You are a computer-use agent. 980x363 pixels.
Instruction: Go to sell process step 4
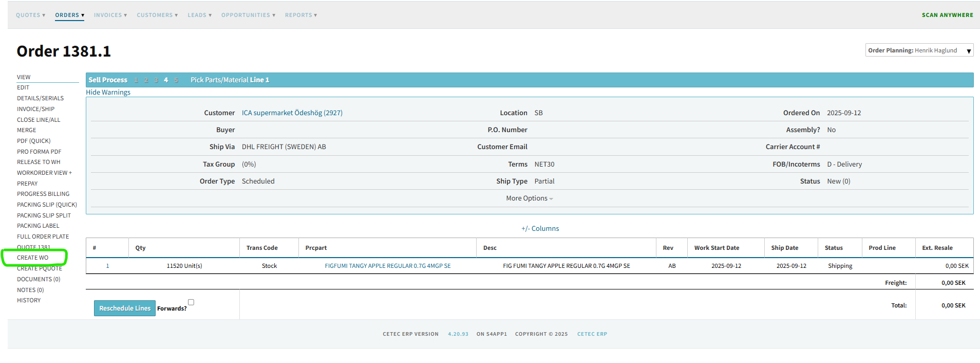166,80
